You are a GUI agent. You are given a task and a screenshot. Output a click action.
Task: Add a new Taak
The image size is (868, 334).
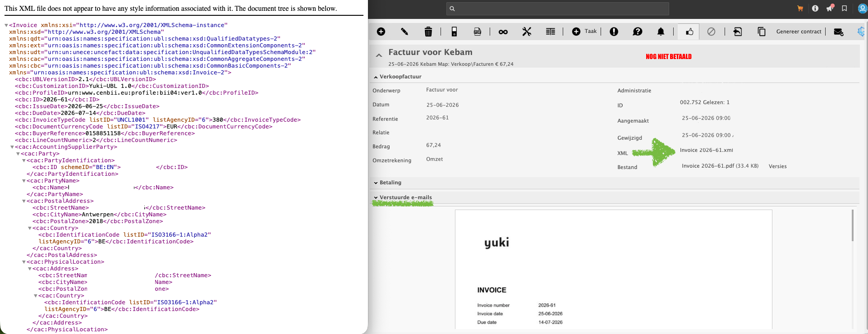pos(584,32)
